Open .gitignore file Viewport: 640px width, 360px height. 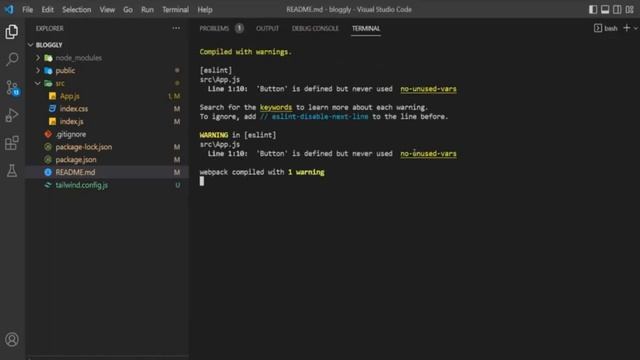click(108, 134)
